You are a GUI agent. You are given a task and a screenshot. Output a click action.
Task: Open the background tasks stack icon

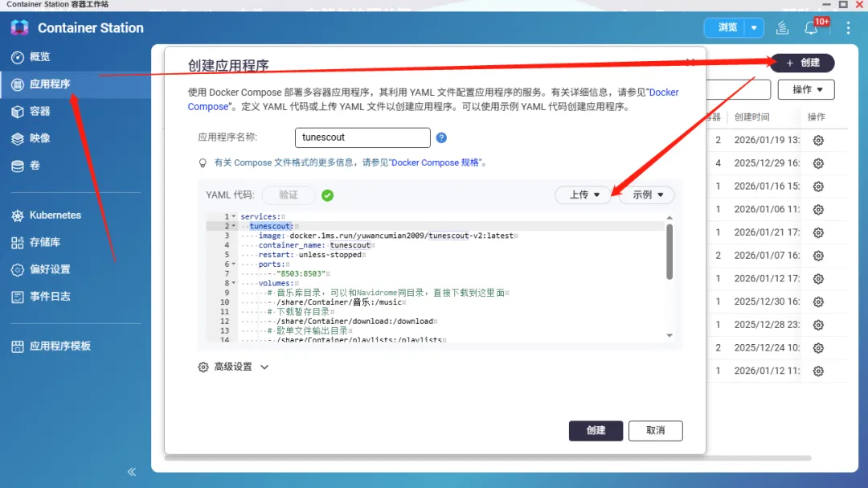782,27
